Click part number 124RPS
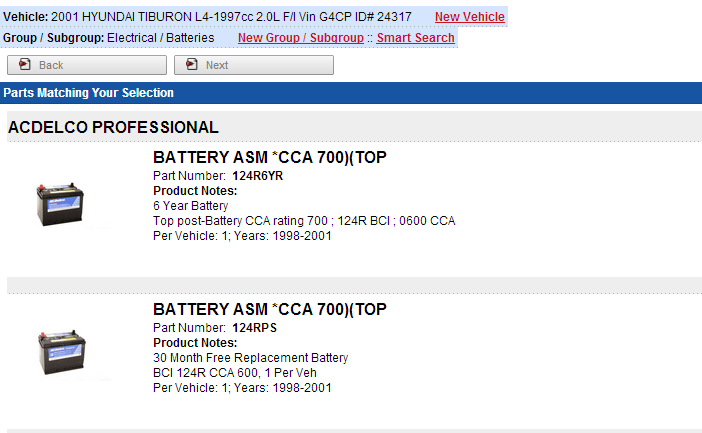The height and width of the screenshot is (433, 702). 254,328
